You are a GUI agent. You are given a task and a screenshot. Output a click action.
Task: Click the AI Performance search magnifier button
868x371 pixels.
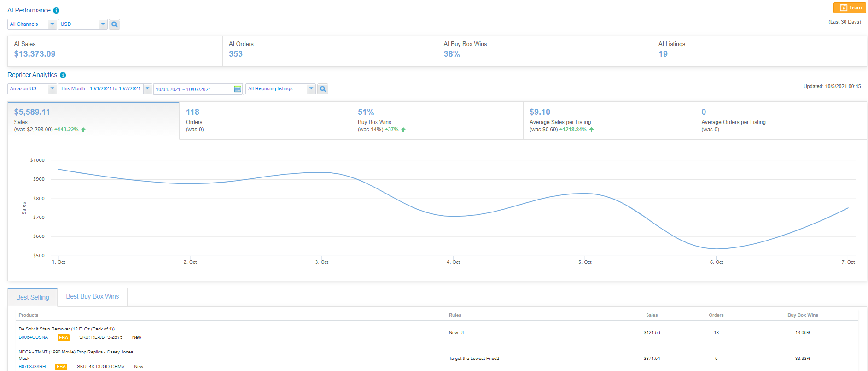114,24
